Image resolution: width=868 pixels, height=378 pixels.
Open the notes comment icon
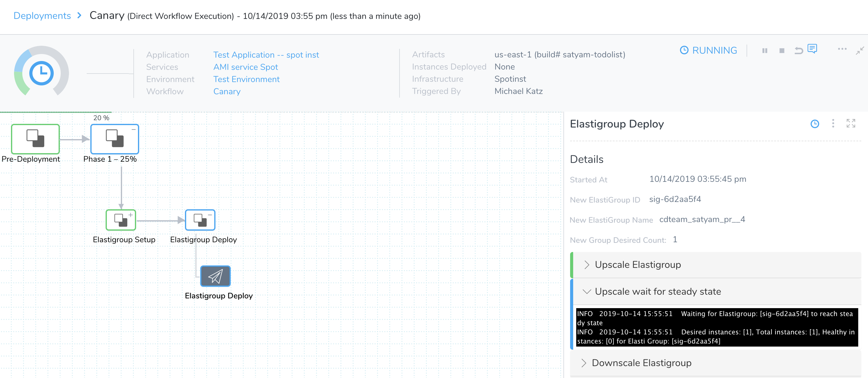click(x=812, y=49)
